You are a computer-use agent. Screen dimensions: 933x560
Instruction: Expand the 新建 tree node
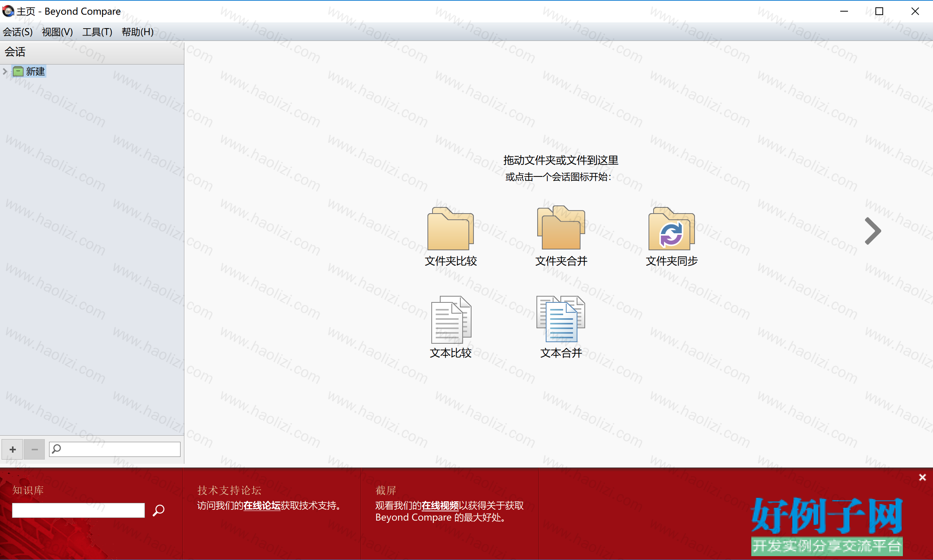(x=5, y=71)
